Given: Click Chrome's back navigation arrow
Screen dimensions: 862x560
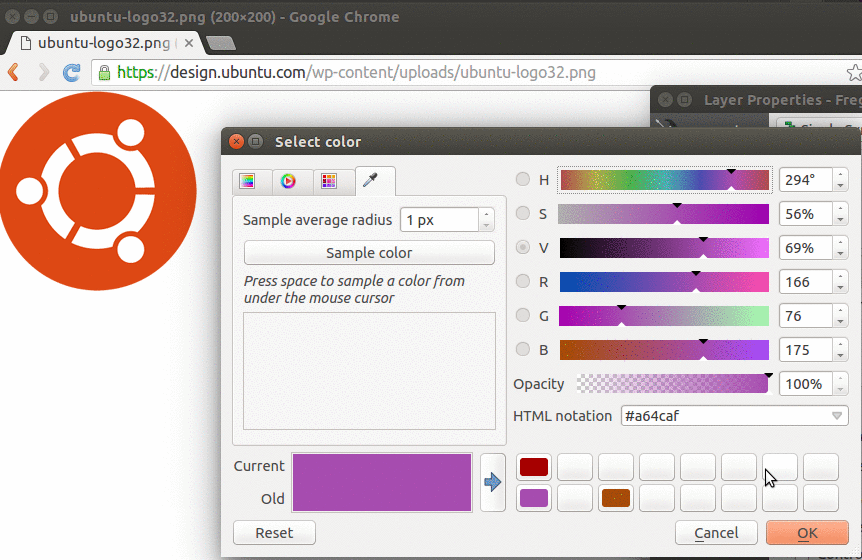Looking at the screenshot, I should (x=14, y=72).
